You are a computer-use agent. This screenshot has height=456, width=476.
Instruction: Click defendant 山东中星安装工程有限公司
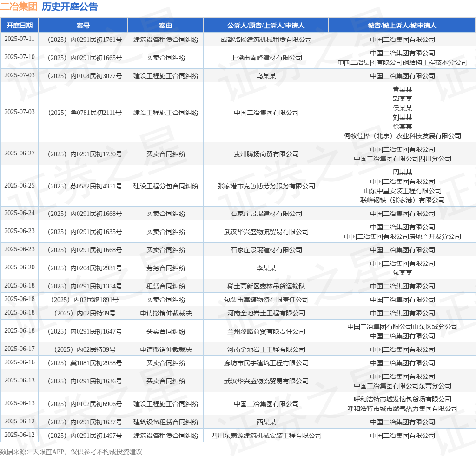click(x=402, y=191)
